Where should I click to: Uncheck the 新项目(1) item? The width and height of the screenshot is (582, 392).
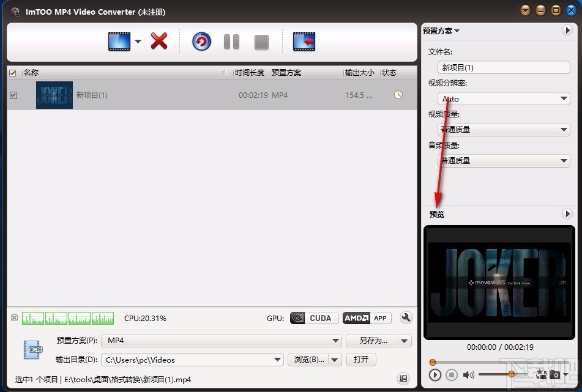pos(13,95)
